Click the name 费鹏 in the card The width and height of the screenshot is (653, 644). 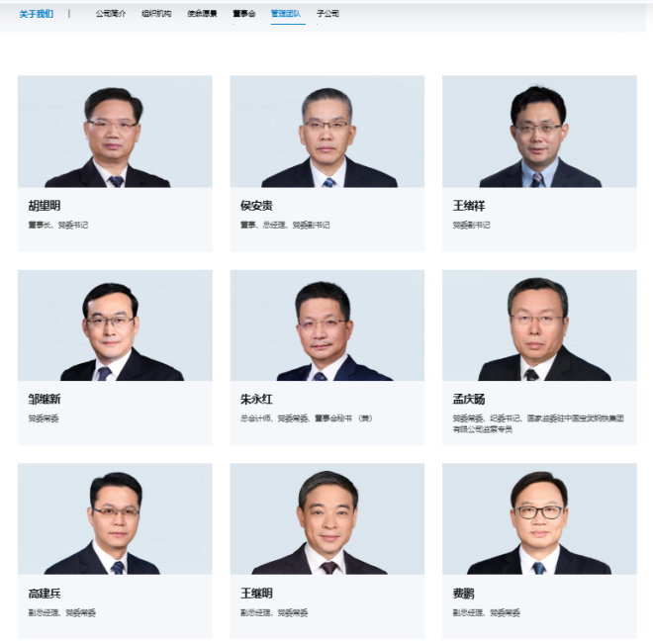(463, 594)
